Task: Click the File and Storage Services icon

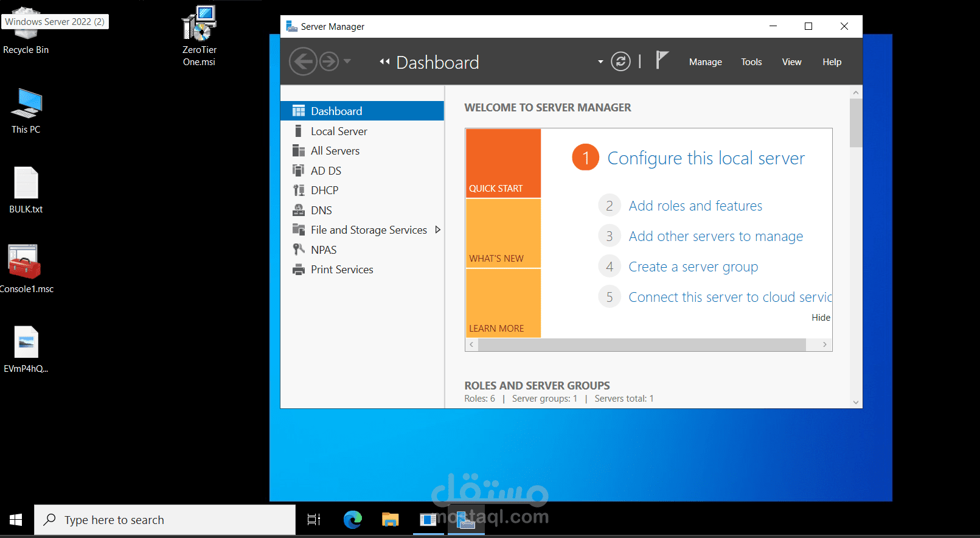Action: (x=299, y=229)
